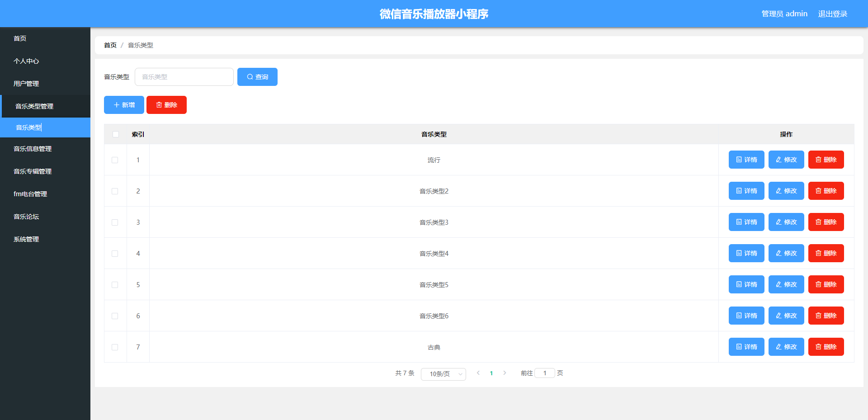Click the search magnifier icon in 查询 button
Viewport: 868px width, 420px height.
coord(250,77)
